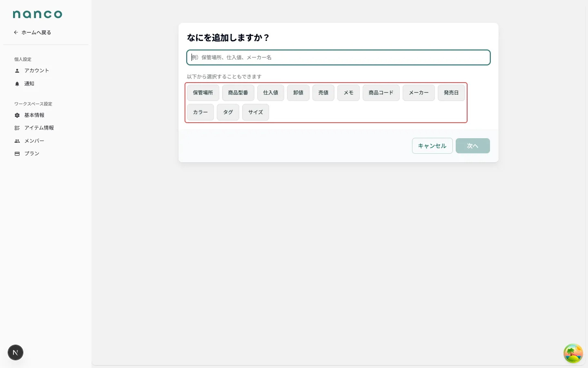Click the bell icon beside 通知
The width and height of the screenshot is (588, 368).
click(x=17, y=84)
